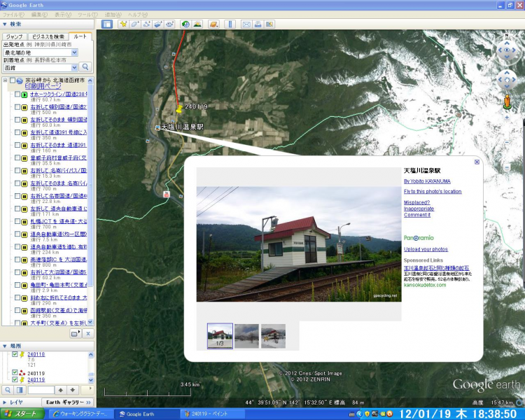The width and height of the screenshot is (525, 420).
Task: Switch to the ビジネスを検索 tab
Action: tap(48, 36)
